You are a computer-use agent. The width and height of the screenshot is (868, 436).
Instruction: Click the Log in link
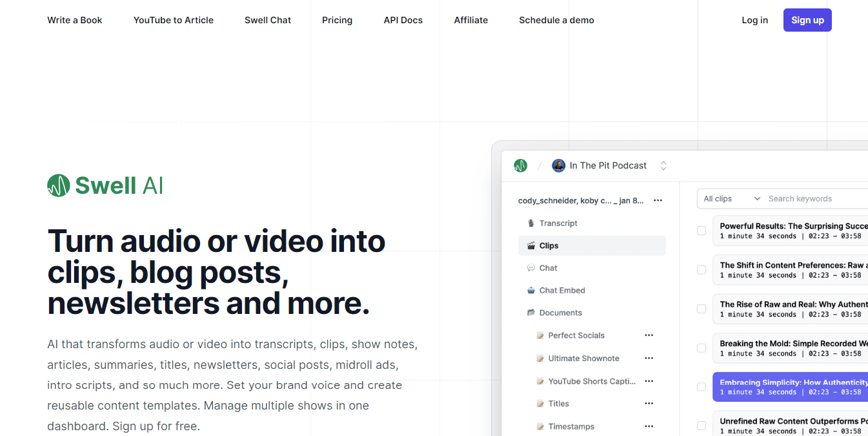[754, 20]
